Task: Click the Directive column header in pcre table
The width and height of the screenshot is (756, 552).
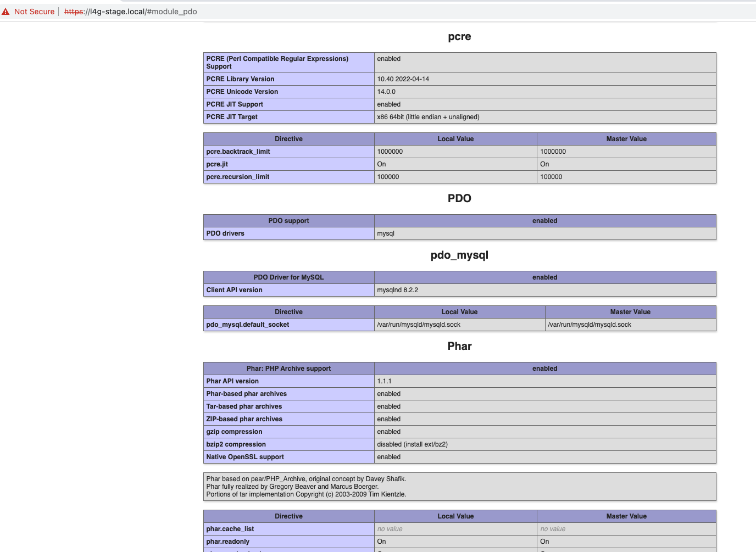Action: pos(288,138)
